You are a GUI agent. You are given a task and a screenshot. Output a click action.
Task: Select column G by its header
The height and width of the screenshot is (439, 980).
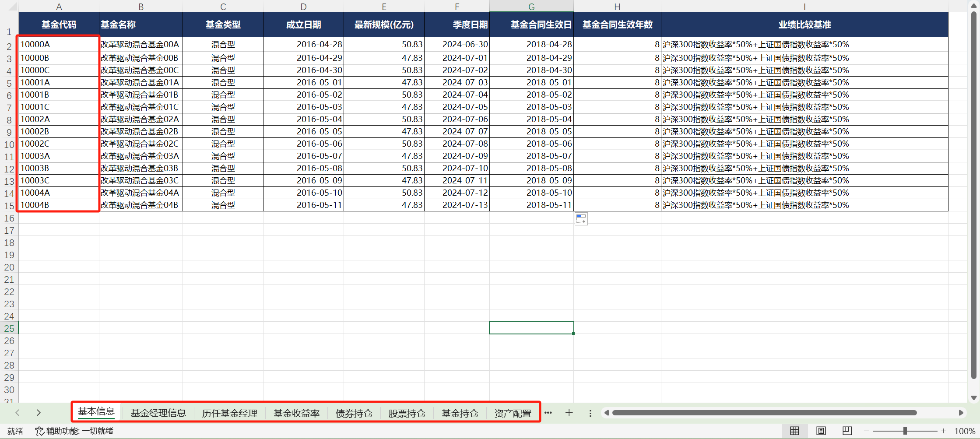click(531, 7)
